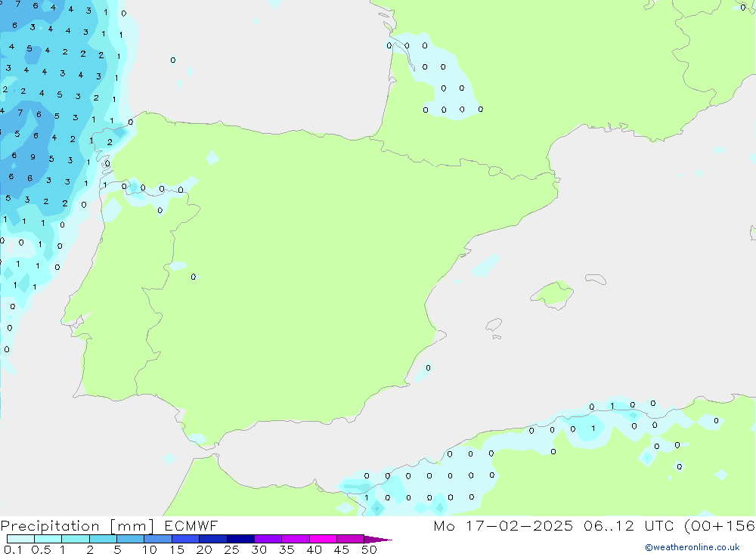Select the 2–5 mm legend color swatch
This screenshot has width=756, height=554.
(x=103, y=539)
